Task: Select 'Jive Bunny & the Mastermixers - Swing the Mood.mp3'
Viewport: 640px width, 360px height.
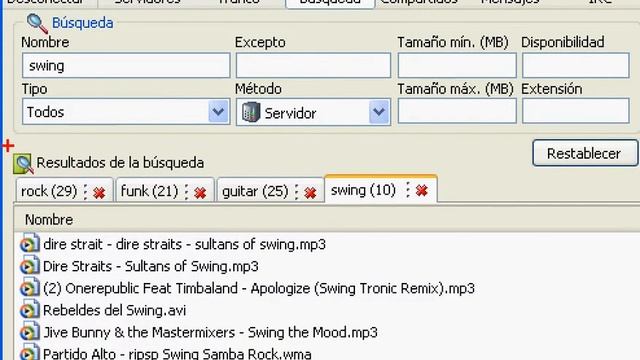Action: [x=210, y=332]
